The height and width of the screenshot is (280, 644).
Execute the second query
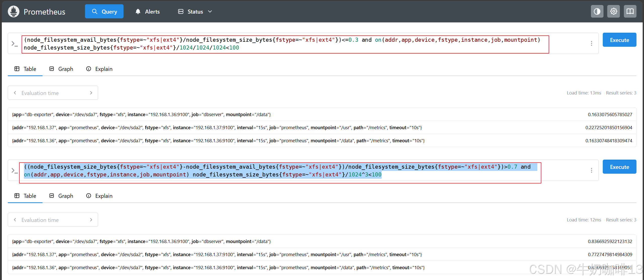pyautogui.click(x=619, y=167)
